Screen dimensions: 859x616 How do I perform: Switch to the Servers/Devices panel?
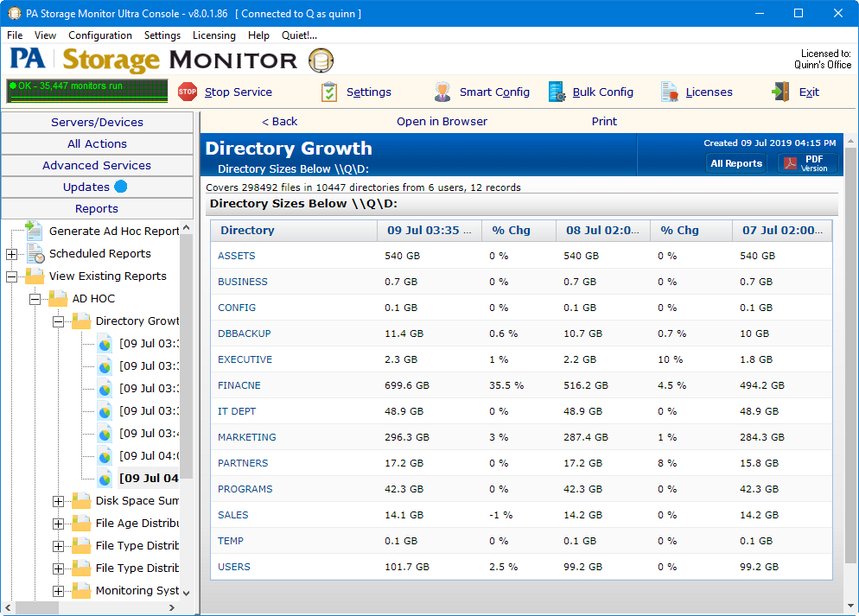pyautogui.click(x=97, y=122)
